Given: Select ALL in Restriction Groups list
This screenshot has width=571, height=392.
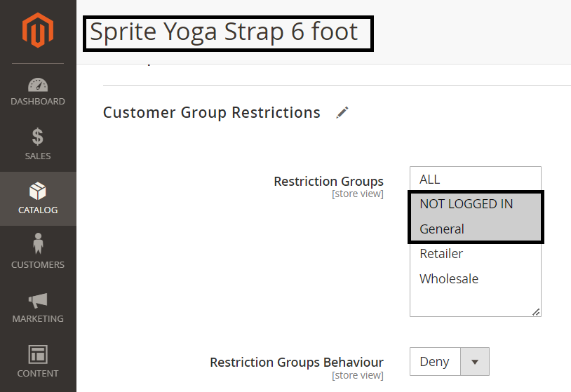Looking at the screenshot, I should [x=430, y=180].
